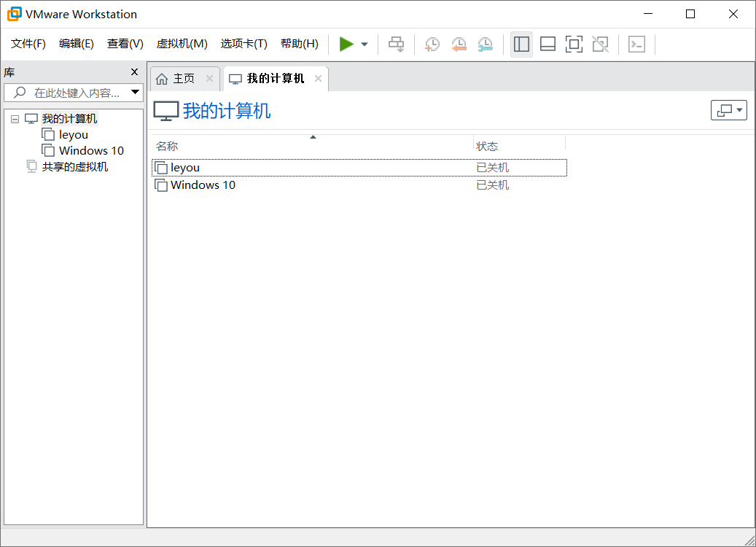Screen dimensions: 756x547
Task: Click the Windows 10 row in VM list
Action: pos(359,185)
